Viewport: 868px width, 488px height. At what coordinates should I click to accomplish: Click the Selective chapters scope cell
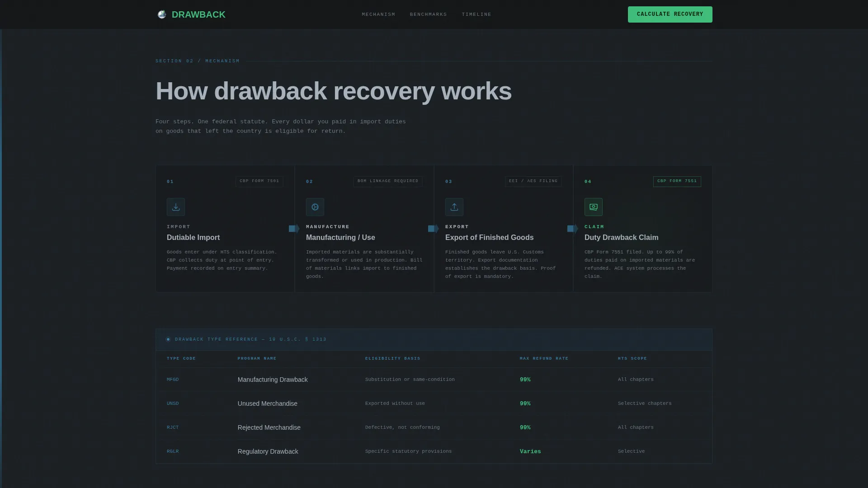pyautogui.click(x=645, y=404)
